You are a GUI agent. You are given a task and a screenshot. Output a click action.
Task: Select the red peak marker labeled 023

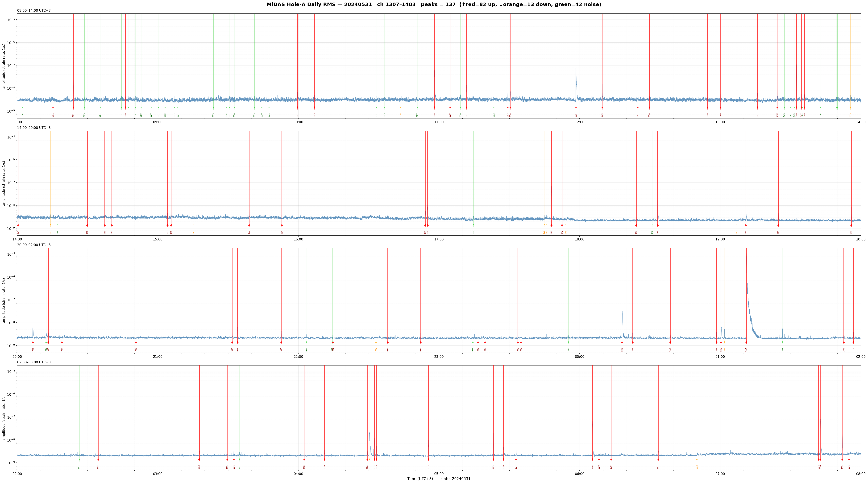pos(314,108)
